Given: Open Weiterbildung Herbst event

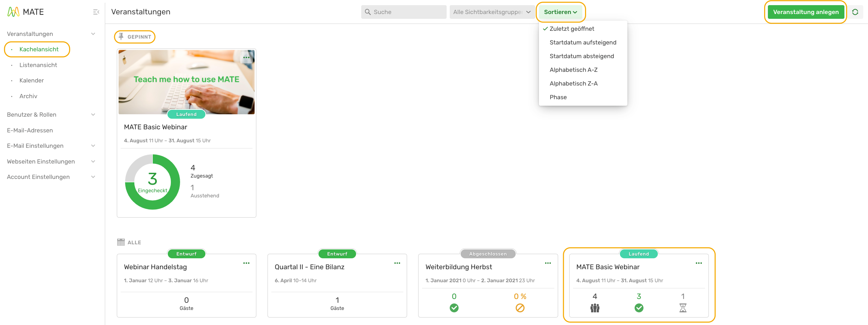Looking at the screenshot, I should 459,267.
